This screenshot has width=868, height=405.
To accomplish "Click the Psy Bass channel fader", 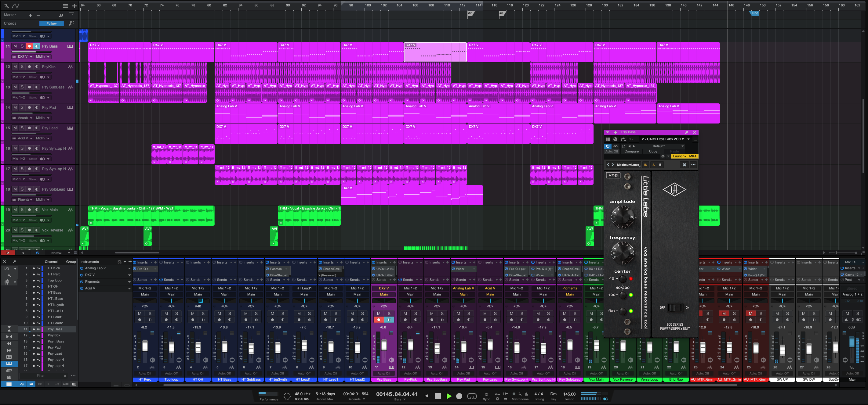I will click(384, 345).
